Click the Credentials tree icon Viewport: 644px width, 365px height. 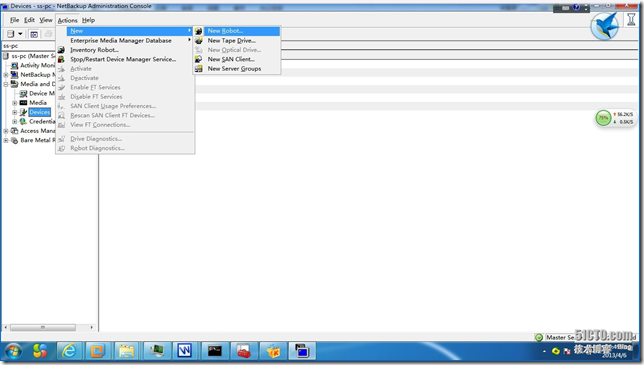[23, 122]
